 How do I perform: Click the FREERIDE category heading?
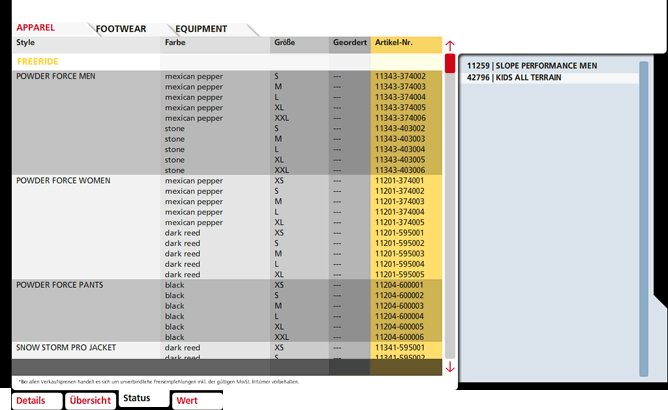(x=37, y=61)
